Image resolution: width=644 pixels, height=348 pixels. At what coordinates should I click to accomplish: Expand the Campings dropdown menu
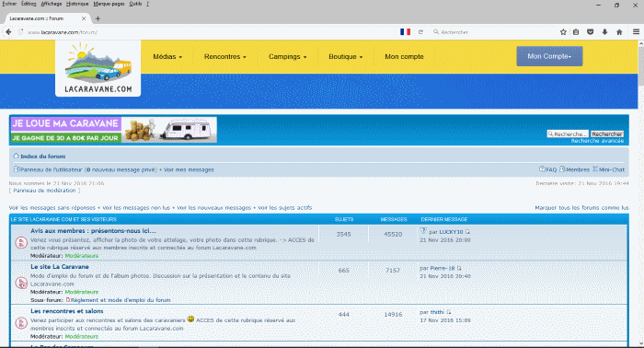coord(287,57)
